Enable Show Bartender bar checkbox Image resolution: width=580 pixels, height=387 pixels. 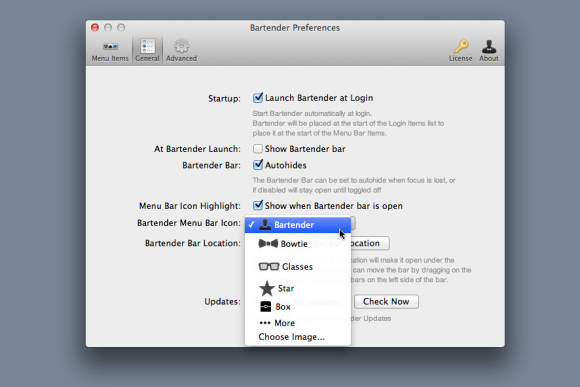coord(258,149)
